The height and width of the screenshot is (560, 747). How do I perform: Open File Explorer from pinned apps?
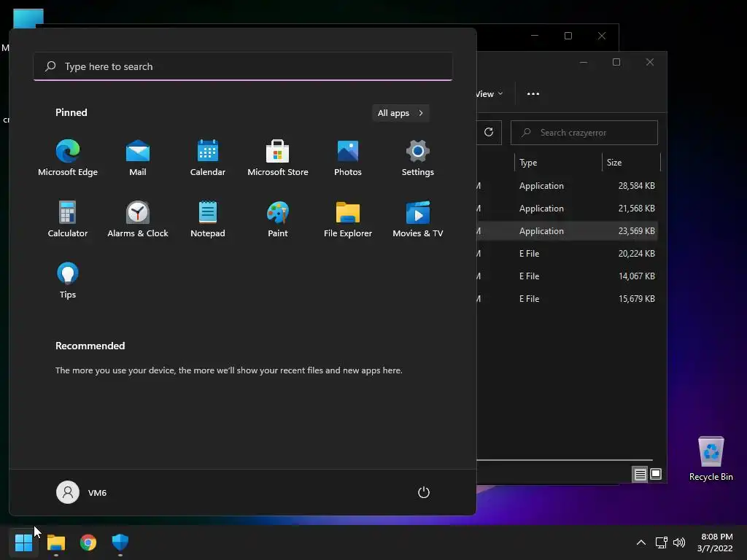tap(348, 219)
